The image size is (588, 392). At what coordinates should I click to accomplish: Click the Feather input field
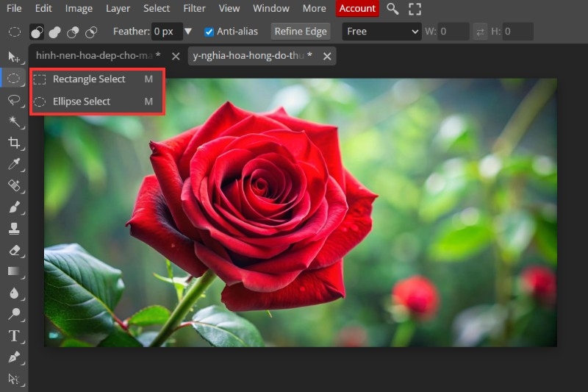click(x=167, y=32)
